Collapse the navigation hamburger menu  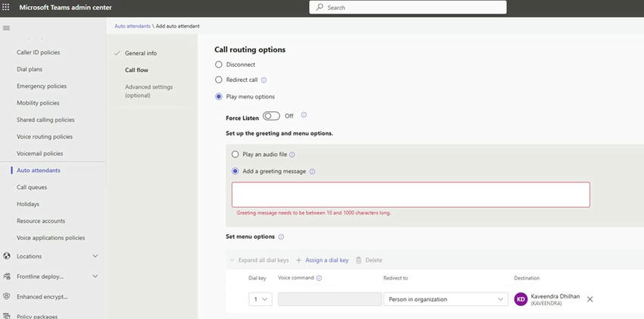pos(6,28)
